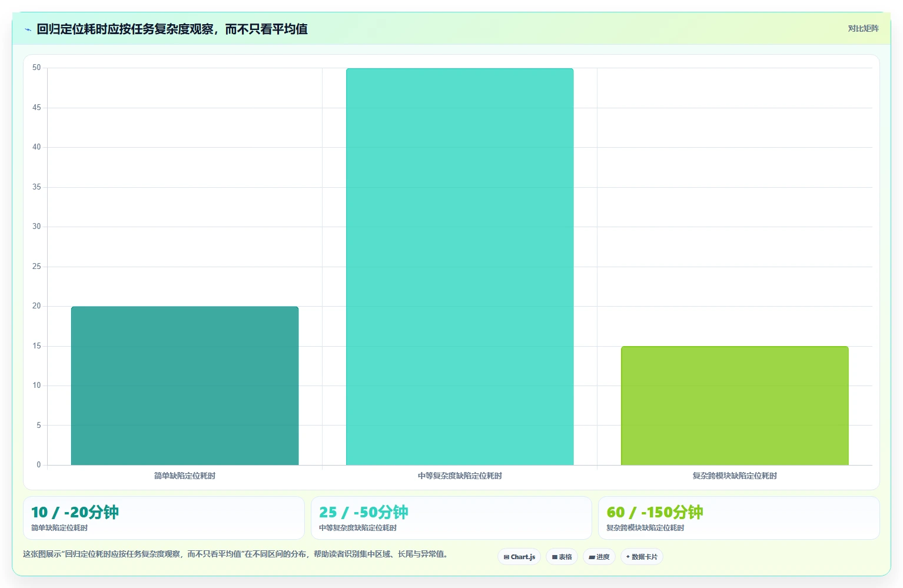
Task: Select the 进度 tag pill
Action: pyautogui.click(x=599, y=557)
